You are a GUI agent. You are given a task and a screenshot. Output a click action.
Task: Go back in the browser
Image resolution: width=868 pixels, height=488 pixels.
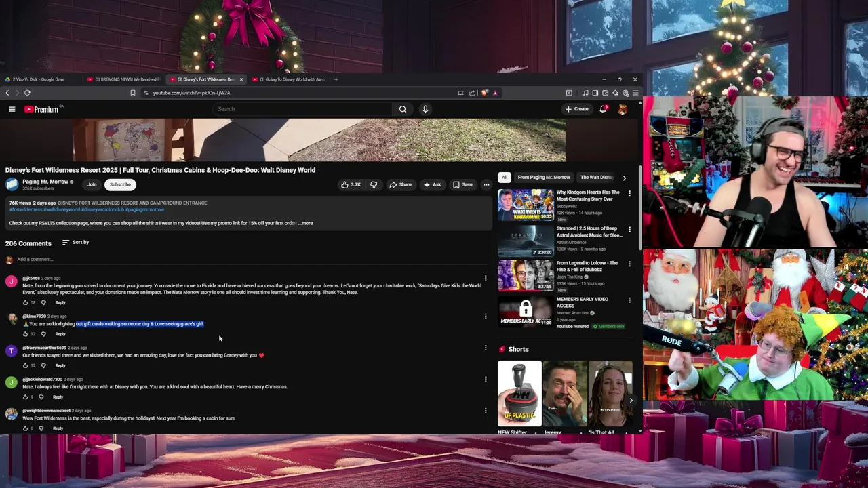7,93
